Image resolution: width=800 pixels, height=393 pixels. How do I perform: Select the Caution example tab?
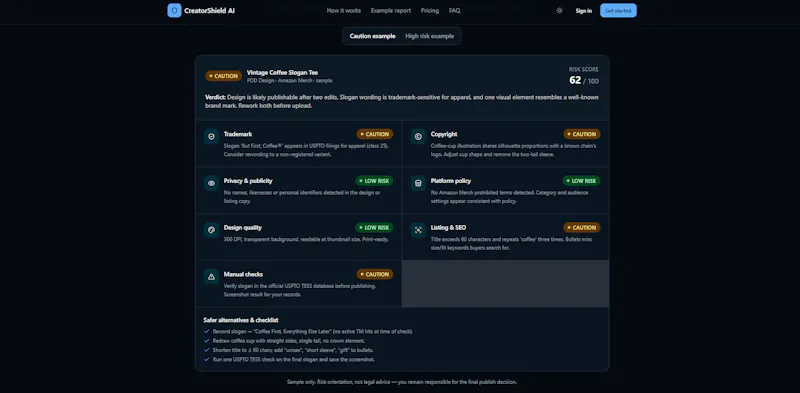click(372, 36)
